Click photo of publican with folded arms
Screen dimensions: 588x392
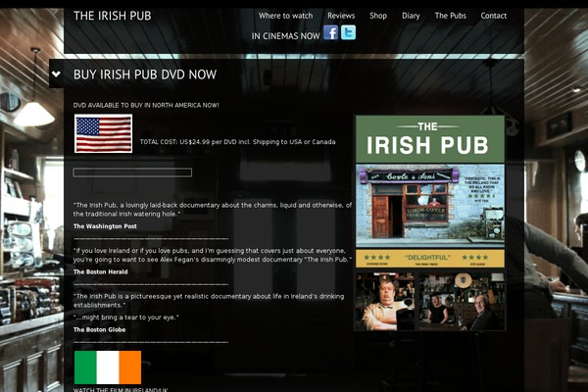385,302
